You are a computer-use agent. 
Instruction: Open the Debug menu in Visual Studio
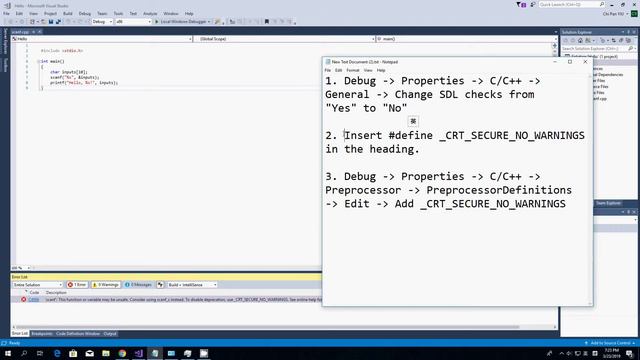[x=84, y=13]
